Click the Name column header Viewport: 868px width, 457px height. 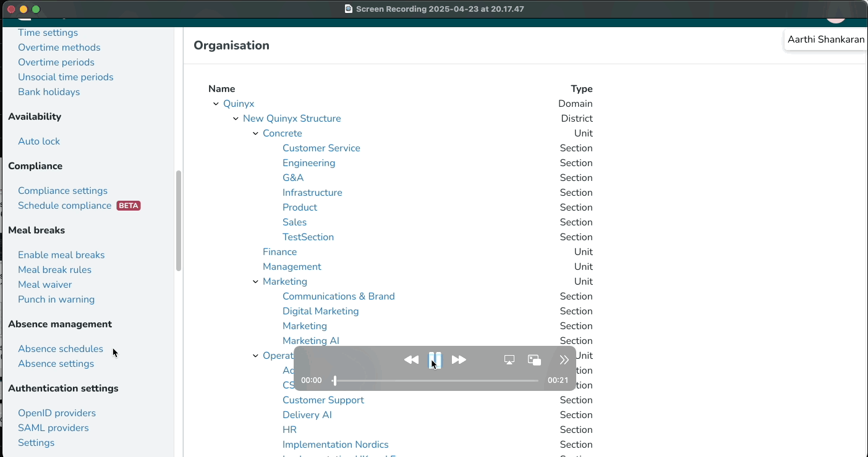222,89
